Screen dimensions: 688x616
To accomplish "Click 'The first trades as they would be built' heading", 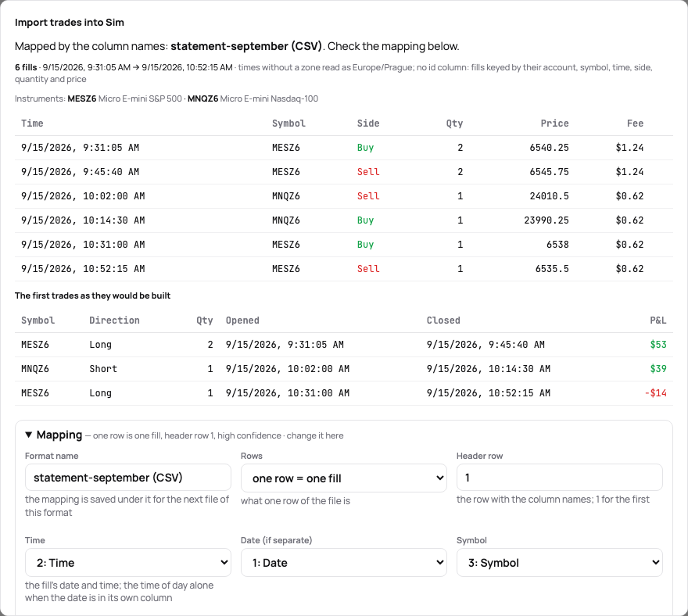I will pos(92,295).
